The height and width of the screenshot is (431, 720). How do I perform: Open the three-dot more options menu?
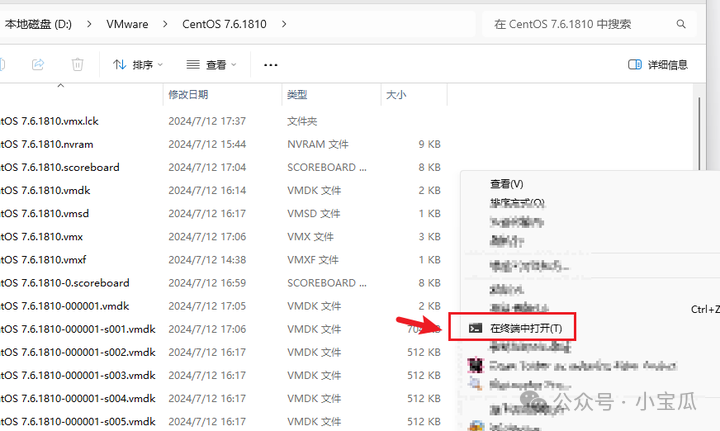(270, 65)
